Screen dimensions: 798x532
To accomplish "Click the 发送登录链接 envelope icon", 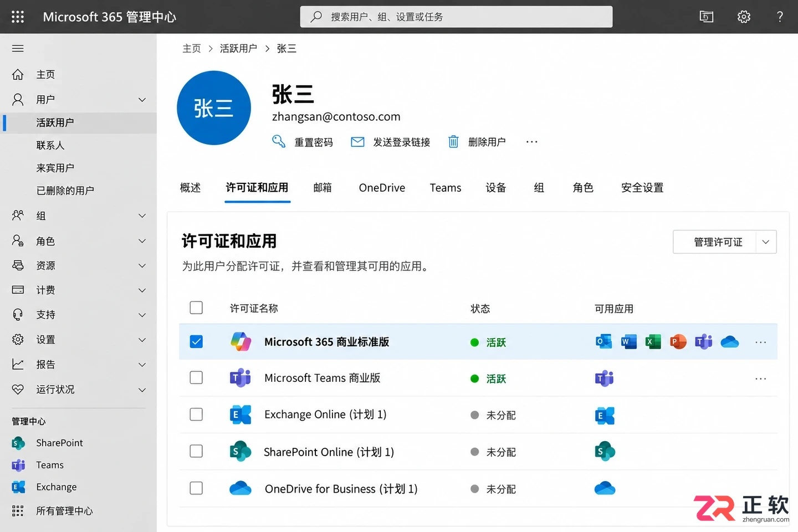I will [x=357, y=142].
